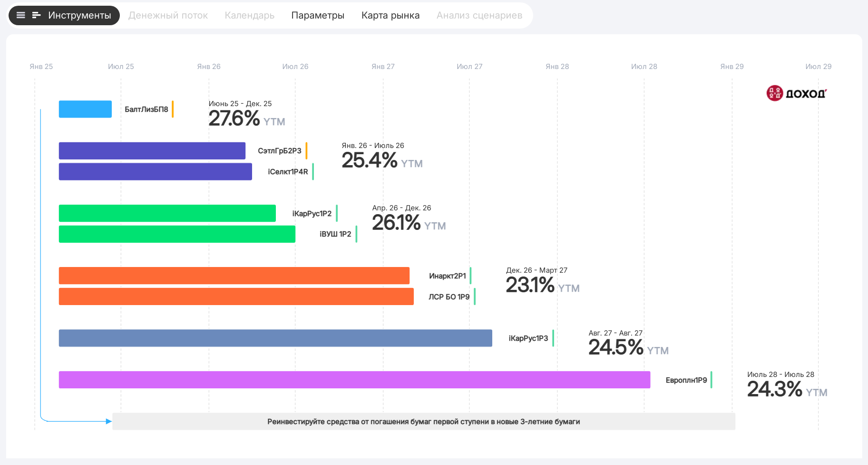Click the green iКарРус1Р2 bar
Image resolution: width=868 pixels, height=465 pixels.
(x=167, y=213)
